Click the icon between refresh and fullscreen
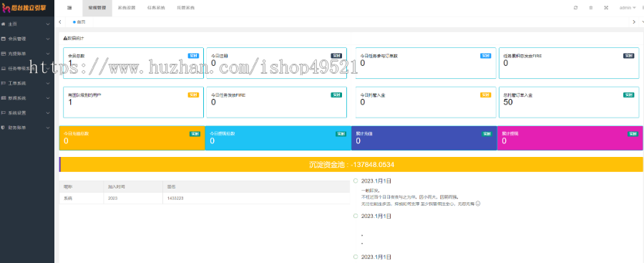644x263 pixels. tap(590, 8)
